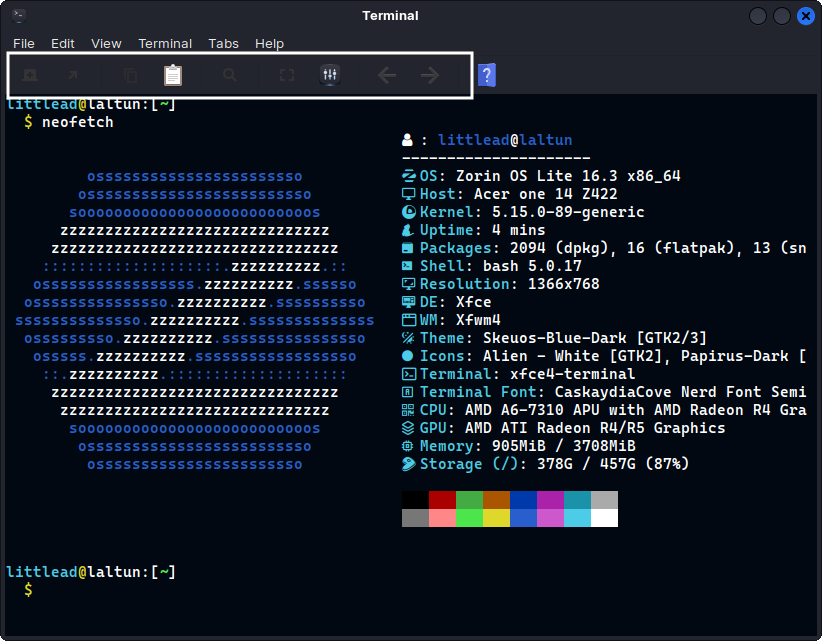Open Help with the blue question-mark icon
This screenshot has height=641, width=822.
tap(486, 75)
